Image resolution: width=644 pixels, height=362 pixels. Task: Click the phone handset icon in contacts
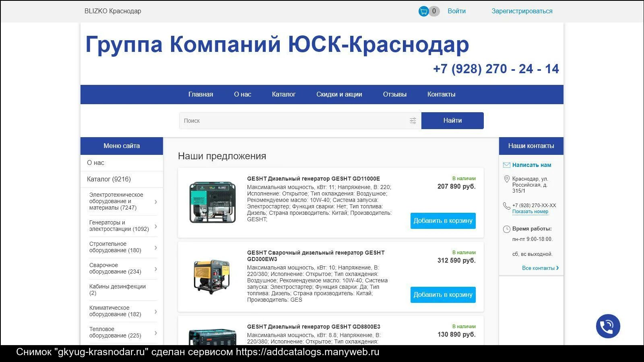[x=507, y=206]
